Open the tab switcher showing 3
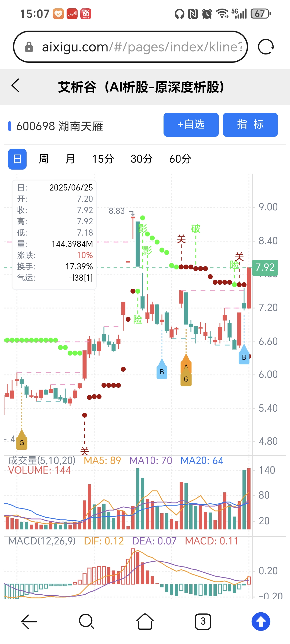The width and height of the screenshot is (290, 644). coord(203,621)
